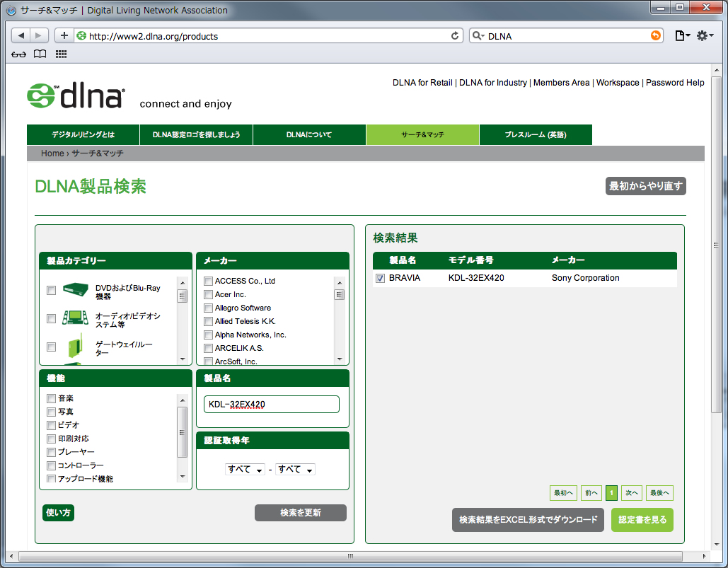Open the プレスルーム (英語) tab
Image resolution: width=728 pixels, height=568 pixels.
pyautogui.click(x=536, y=134)
